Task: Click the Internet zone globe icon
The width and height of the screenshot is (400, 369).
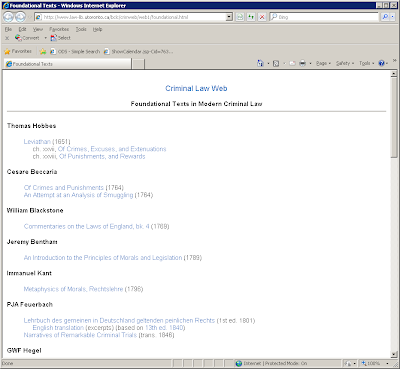Action: click(x=239, y=363)
